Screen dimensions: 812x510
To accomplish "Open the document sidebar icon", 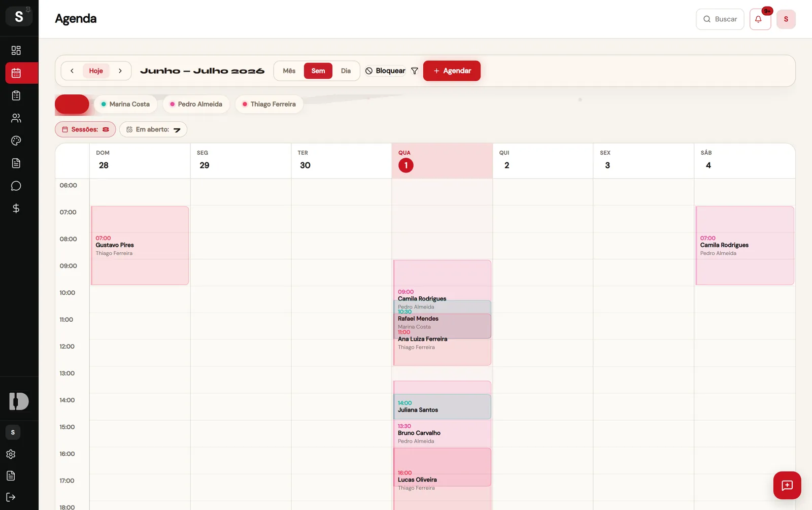I will coord(16,163).
